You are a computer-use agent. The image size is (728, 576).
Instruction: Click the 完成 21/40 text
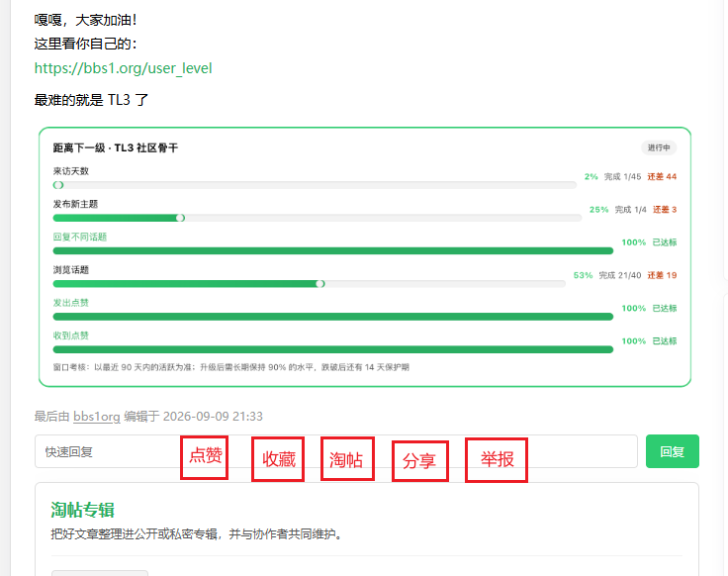pyautogui.click(x=620, y=275)
